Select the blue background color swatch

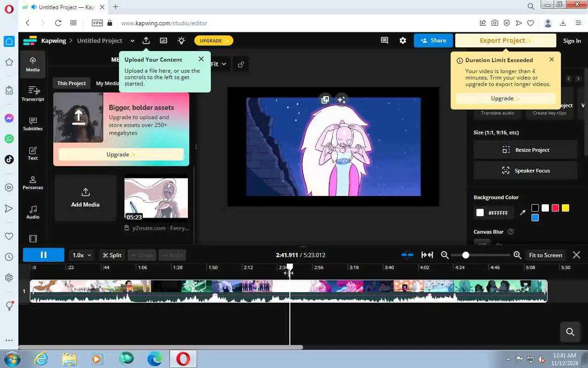(535, 218)
